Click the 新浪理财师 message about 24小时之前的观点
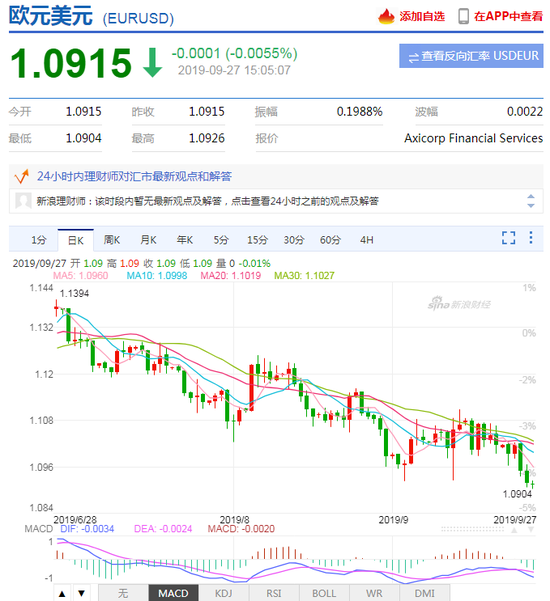 207,201
